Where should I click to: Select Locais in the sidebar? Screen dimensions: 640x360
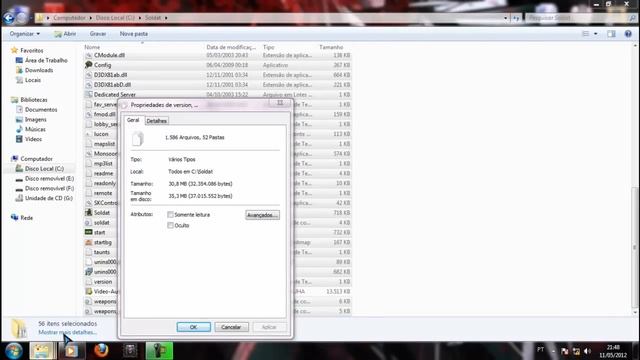click(x=33, y=80)
